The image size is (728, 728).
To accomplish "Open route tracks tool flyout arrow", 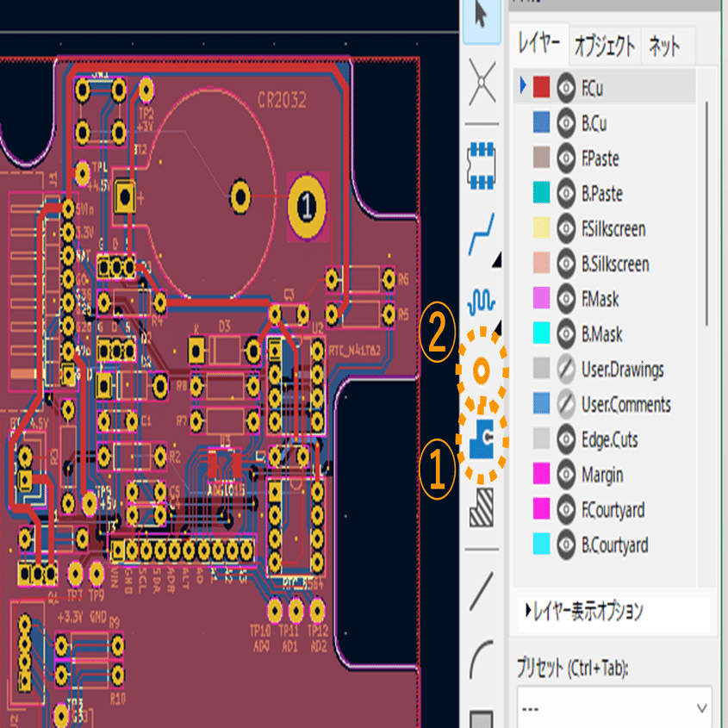I will [497, 260].
